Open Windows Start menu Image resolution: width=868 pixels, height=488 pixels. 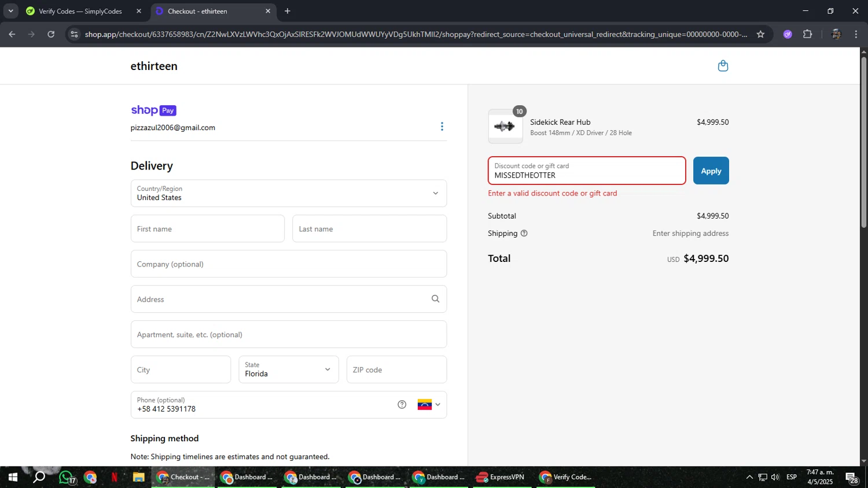[13, 478]
